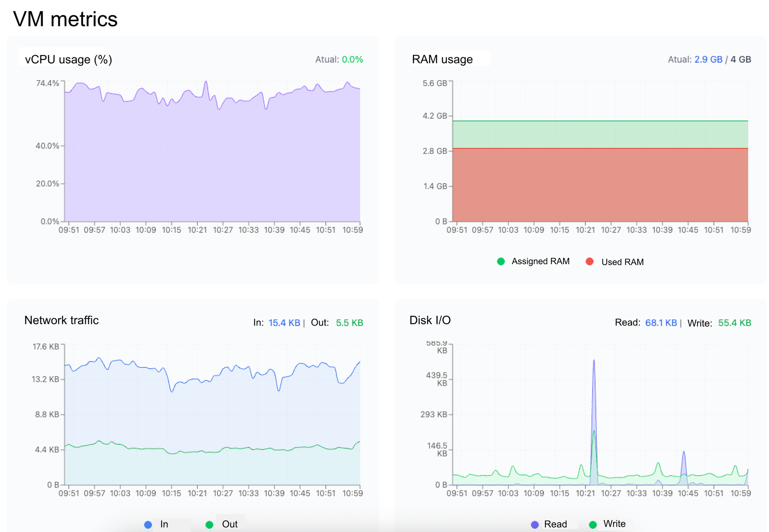Click the VM metrics page heading
The width and height of the screenshot is (769, 532).
pyautogui.click(x=65, y=19)
